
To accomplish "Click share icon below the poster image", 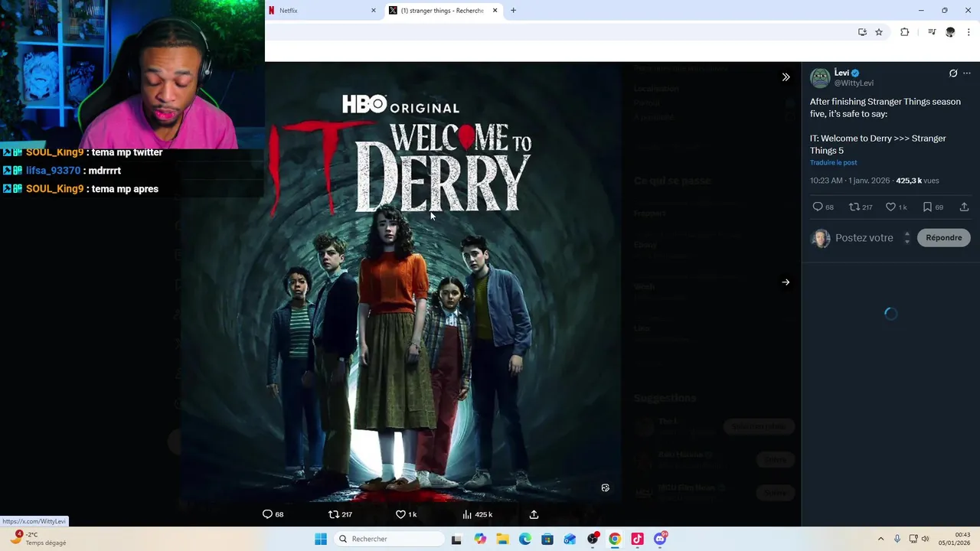I will pos(534,514).
